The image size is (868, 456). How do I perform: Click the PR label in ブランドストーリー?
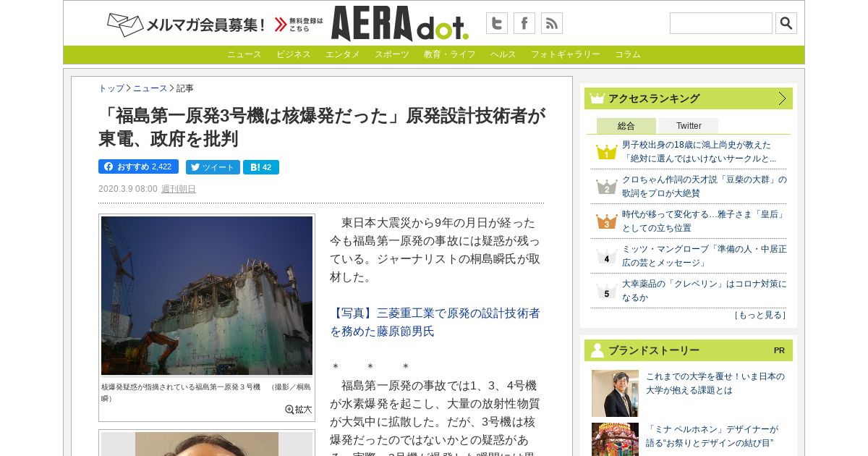(x=779, y=350)
